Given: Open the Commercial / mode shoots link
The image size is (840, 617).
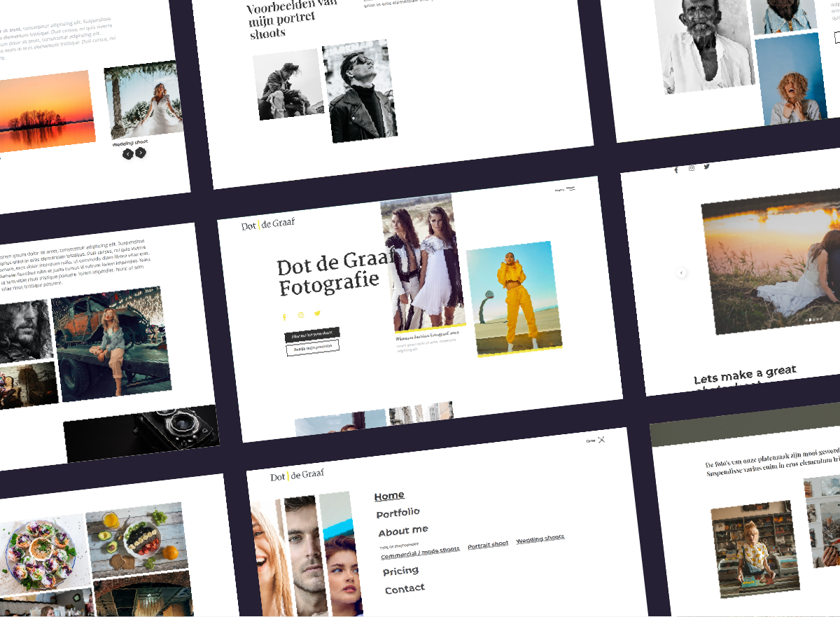Looking at the screenshot, I should click(420, 553).
